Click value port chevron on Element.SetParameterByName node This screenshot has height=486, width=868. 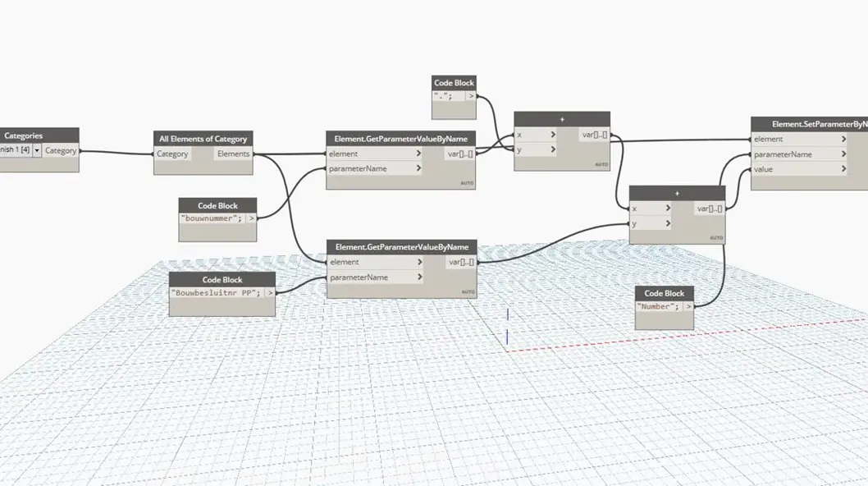click(x=843, y=169)
